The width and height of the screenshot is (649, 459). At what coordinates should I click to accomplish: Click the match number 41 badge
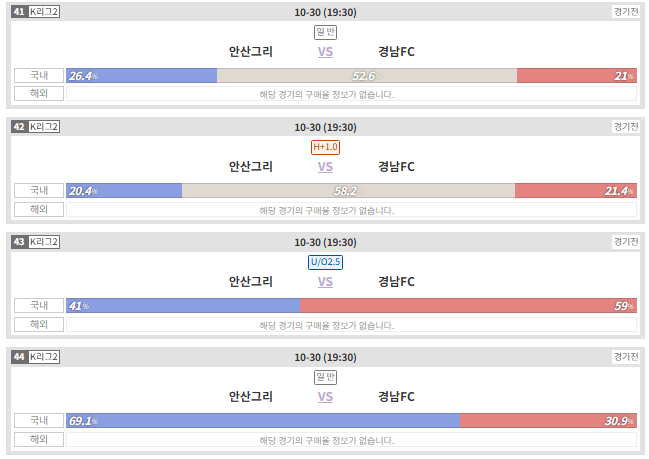point(19,12)
